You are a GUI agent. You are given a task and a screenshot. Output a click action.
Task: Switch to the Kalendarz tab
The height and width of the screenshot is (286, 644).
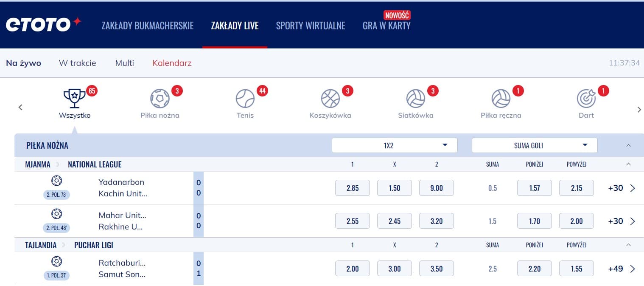pos(172,63)
